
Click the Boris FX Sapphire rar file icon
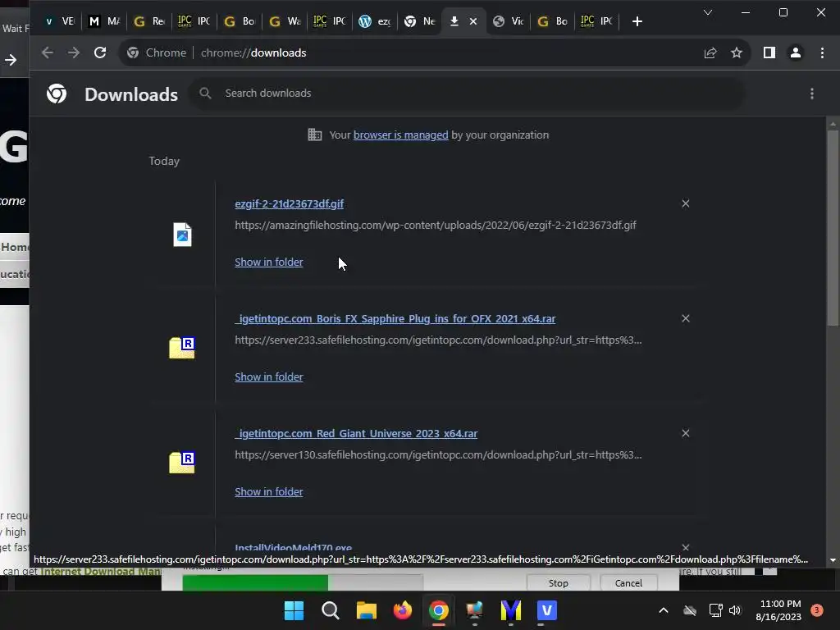tap(182, 348)
